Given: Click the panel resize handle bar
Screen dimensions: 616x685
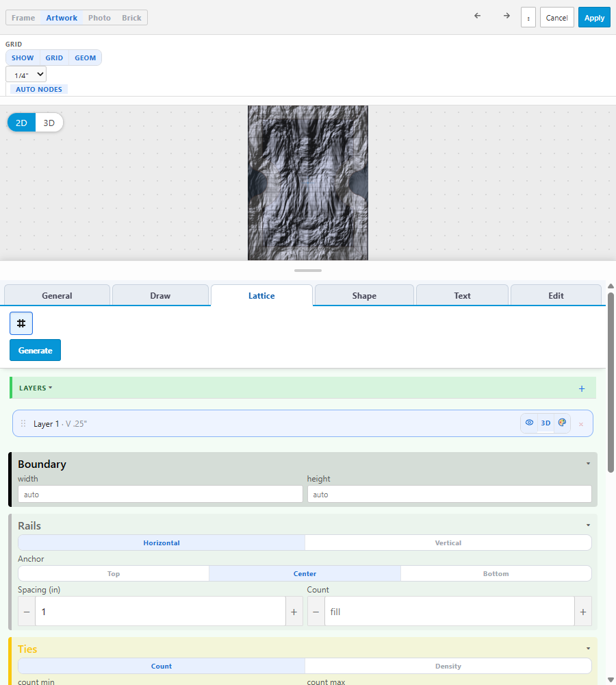Looking at the screenshot, I should pos(308,271).
